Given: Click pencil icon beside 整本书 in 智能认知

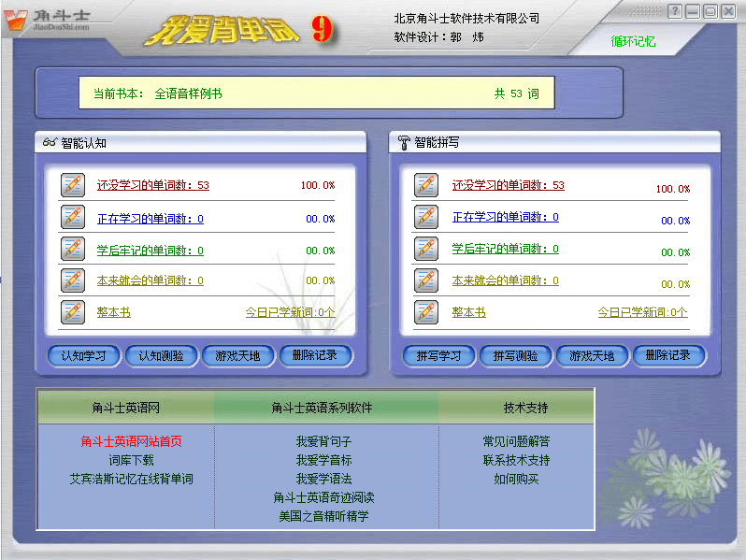Looking at the screenshot, I should (x=73, y=312).
